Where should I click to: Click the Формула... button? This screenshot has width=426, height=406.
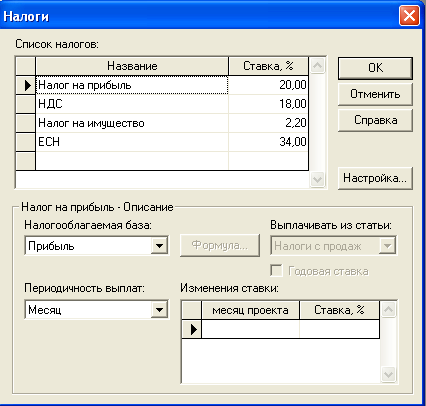[x=220, y=245]
